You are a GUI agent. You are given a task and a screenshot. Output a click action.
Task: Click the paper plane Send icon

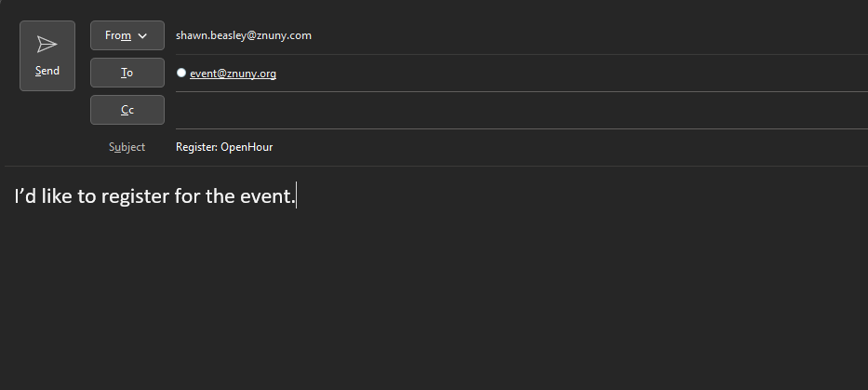47,44
